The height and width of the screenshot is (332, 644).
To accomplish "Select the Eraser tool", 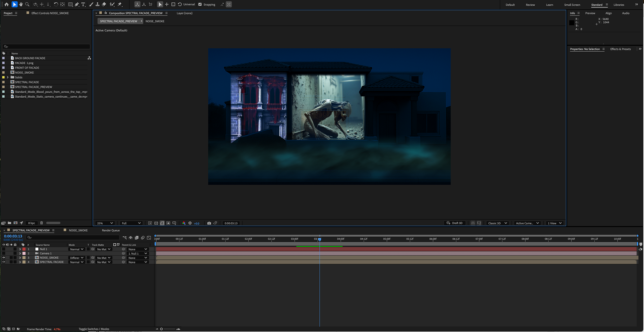I will 104,4.
